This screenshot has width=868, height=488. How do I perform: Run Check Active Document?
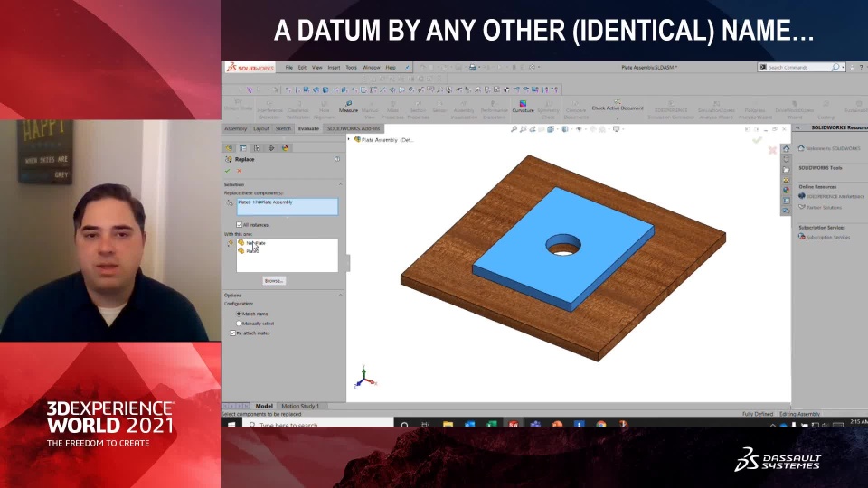click(618, 105)
